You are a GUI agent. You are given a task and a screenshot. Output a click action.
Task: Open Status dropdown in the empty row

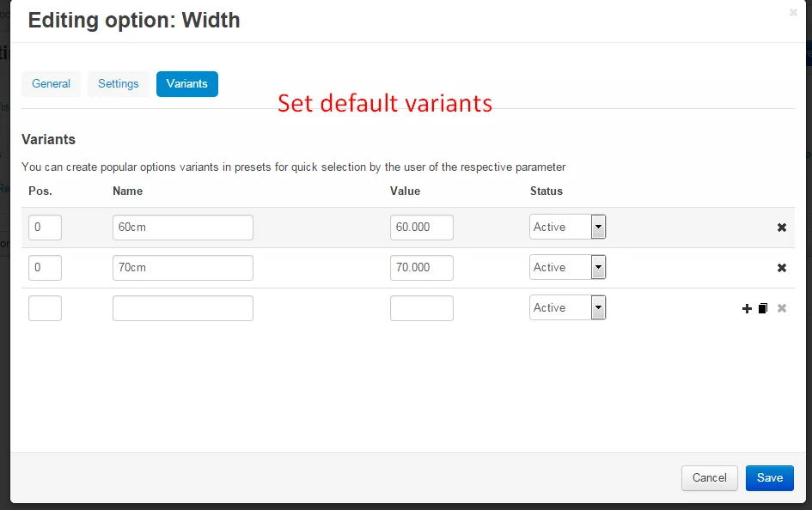click(x=567, y=308)
